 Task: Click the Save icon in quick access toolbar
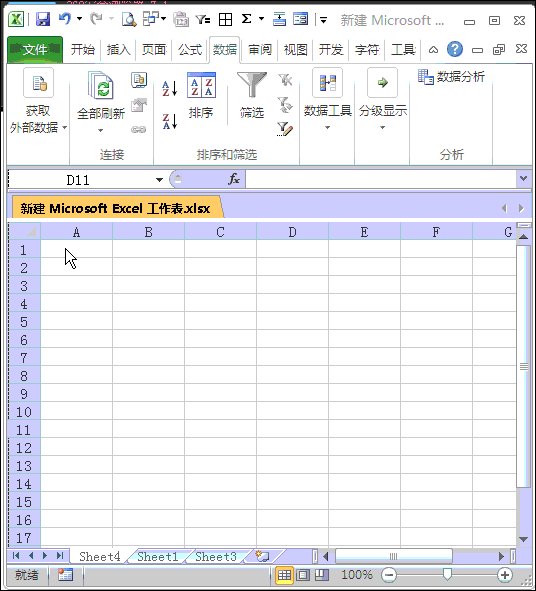click(43, 19)
